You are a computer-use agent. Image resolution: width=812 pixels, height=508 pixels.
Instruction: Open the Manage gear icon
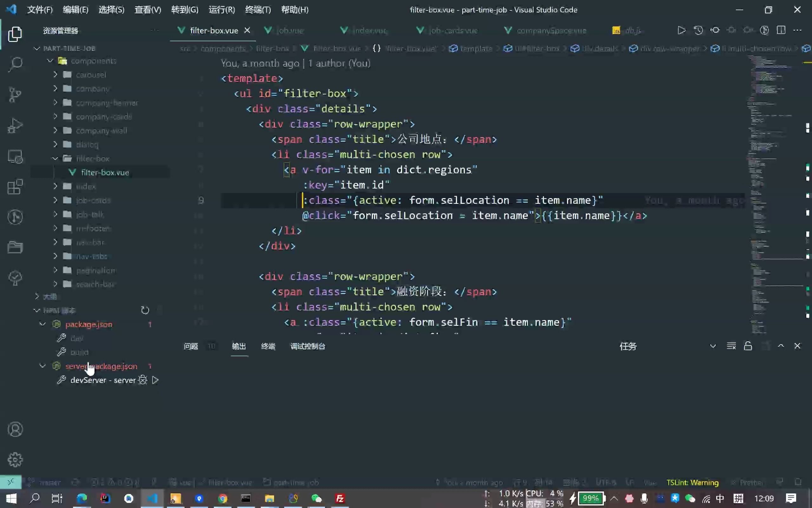point(15,459)
